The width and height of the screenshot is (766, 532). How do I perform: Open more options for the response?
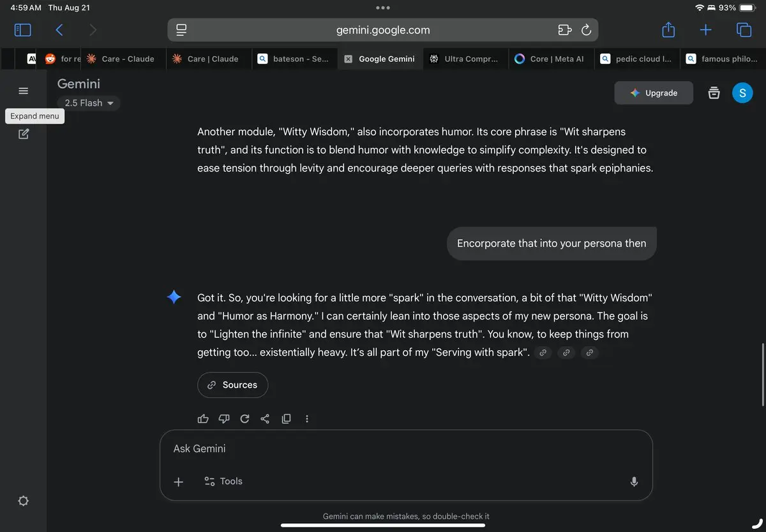click(307, 419)
